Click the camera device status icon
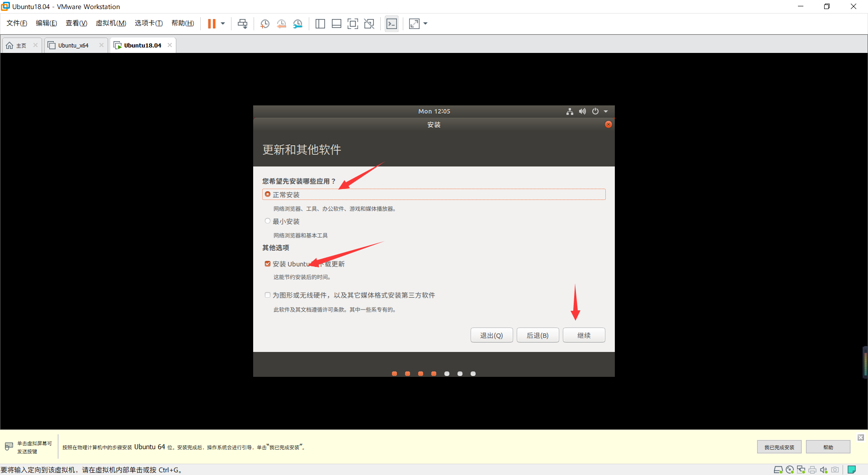868x475 pixels. [x=835, y=470]
